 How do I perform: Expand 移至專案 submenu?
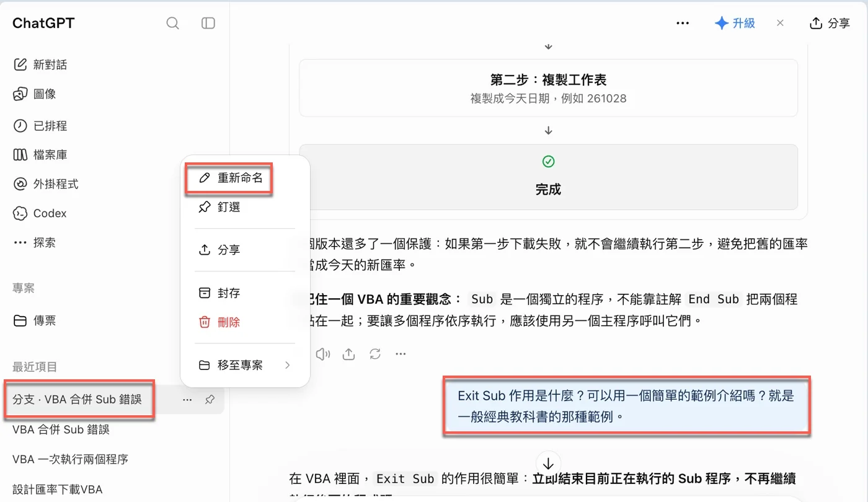(245, 365)
